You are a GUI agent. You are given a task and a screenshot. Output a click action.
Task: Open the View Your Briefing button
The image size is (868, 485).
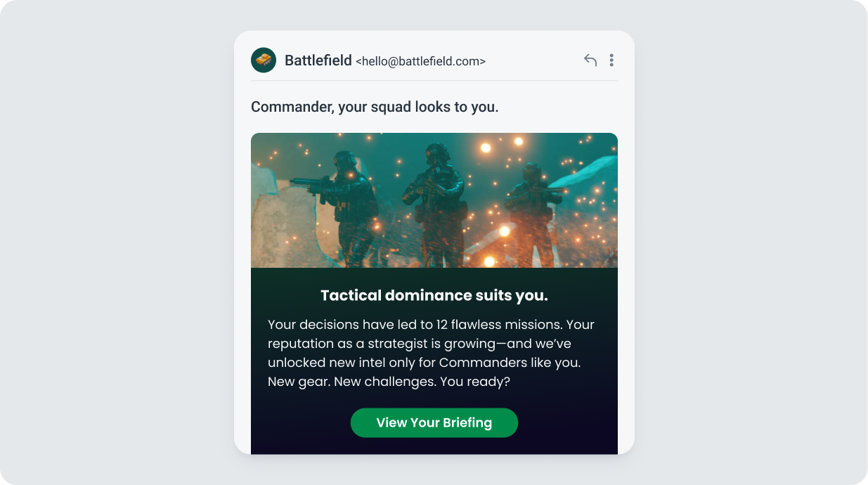click(x=434, y=422)
